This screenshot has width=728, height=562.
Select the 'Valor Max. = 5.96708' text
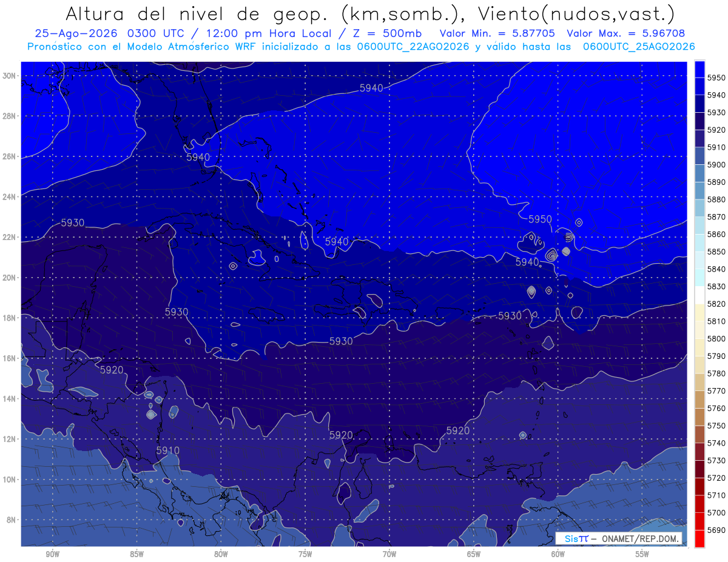coord(626,34)
